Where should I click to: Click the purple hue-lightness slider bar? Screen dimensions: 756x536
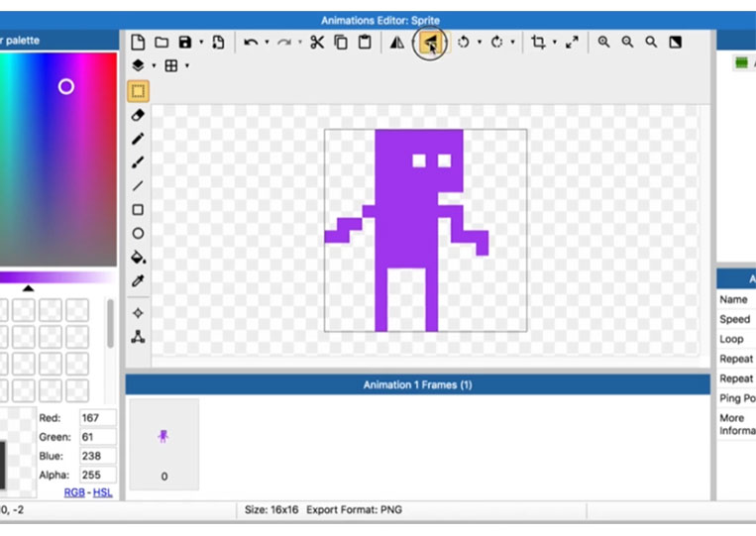[x=57, y=277]
